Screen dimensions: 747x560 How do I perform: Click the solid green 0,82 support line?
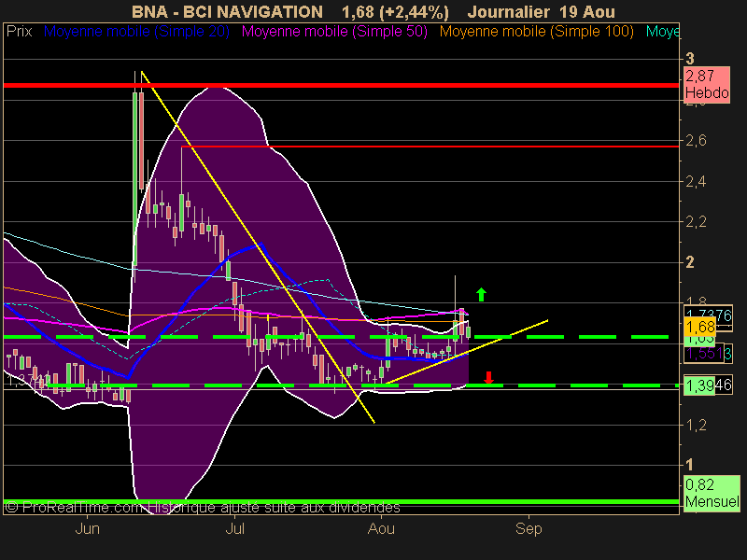click(x=341, y=501)
